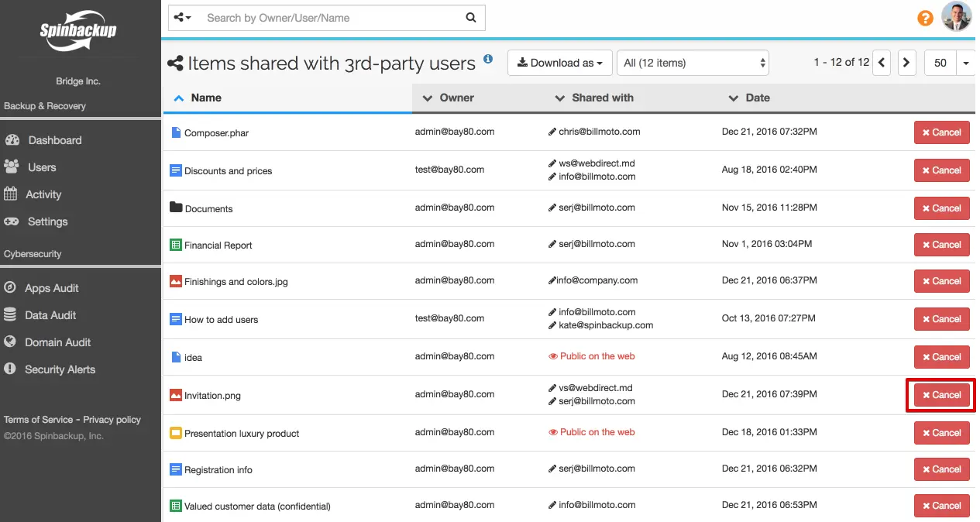Expand the Download as dropdown
This screenshot has height=522, width=980.
(x=560, y=63)
